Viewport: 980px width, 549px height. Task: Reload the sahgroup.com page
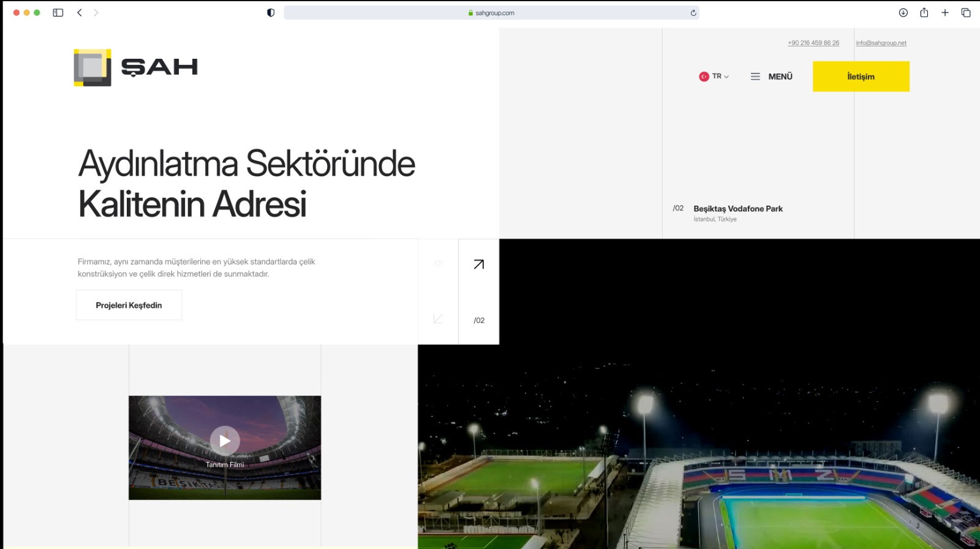tap(693, 13)
